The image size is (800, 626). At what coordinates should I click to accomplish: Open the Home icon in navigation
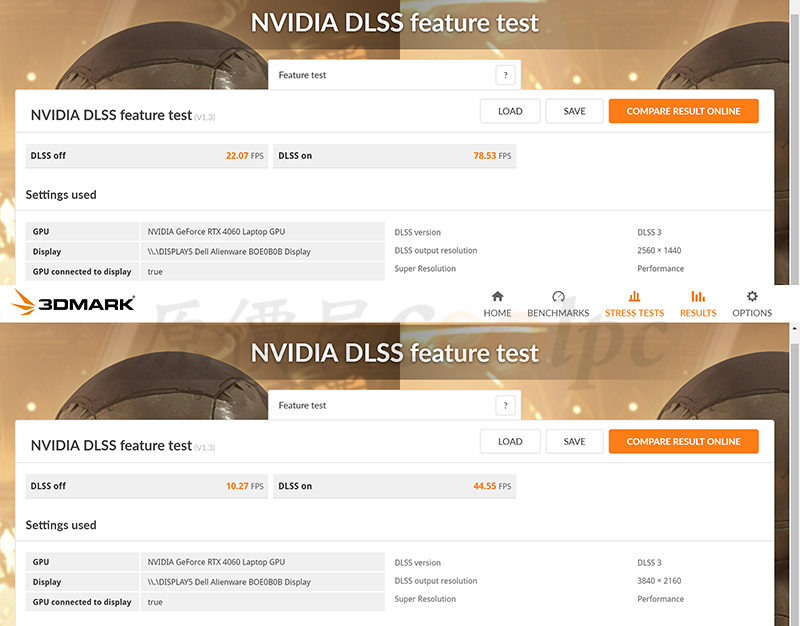[497, 296]
